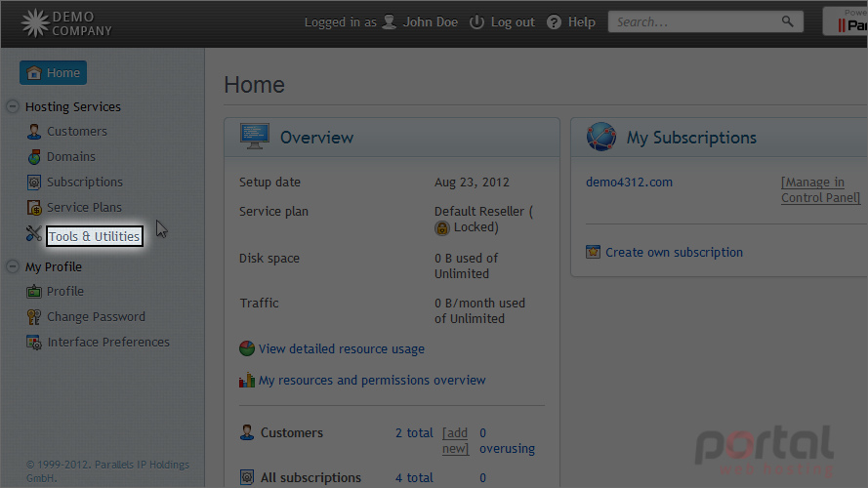
Task: Click the Subscriptions gear icon in sidebar
Action: (x=34, y=183)
